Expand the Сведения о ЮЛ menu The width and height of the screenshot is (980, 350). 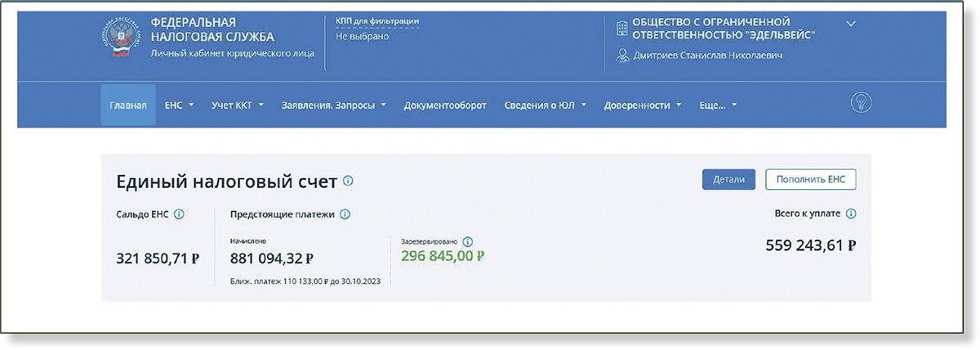tap(545, 105)
